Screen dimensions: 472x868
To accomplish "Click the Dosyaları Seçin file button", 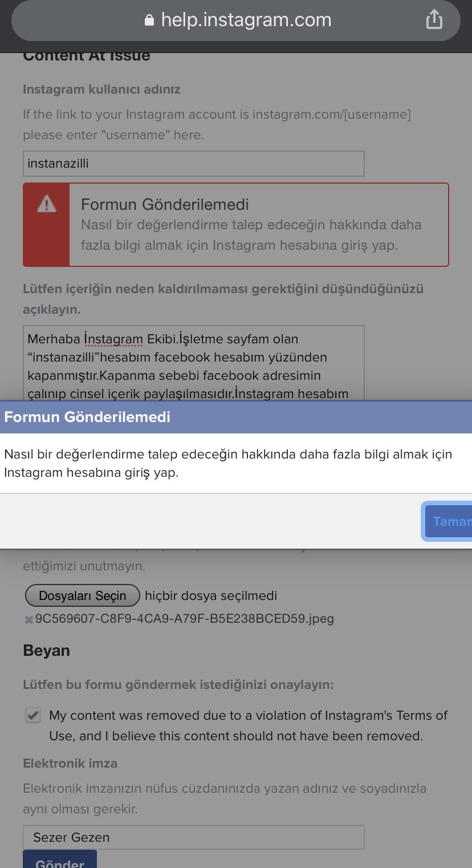I will point(83,595).
